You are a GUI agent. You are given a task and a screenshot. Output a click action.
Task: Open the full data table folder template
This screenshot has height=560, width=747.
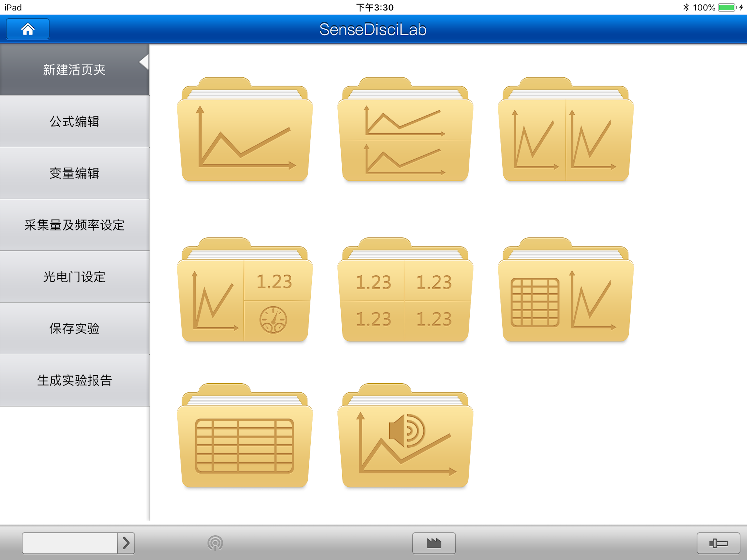coord(245,436)
